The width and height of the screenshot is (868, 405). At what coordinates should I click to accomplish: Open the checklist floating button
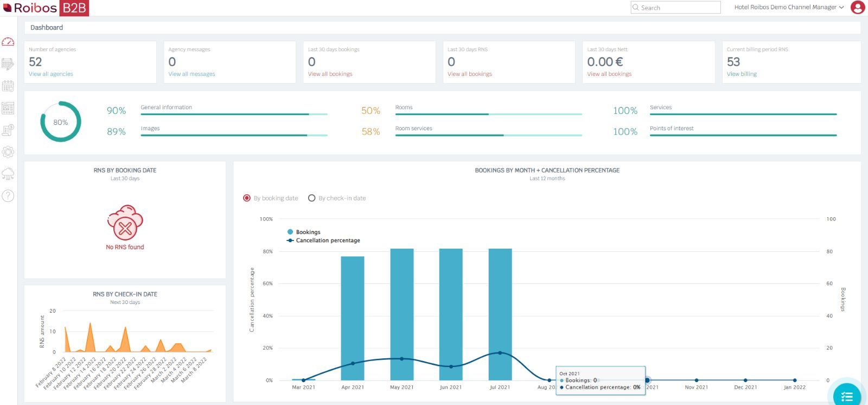coord(847,395)
